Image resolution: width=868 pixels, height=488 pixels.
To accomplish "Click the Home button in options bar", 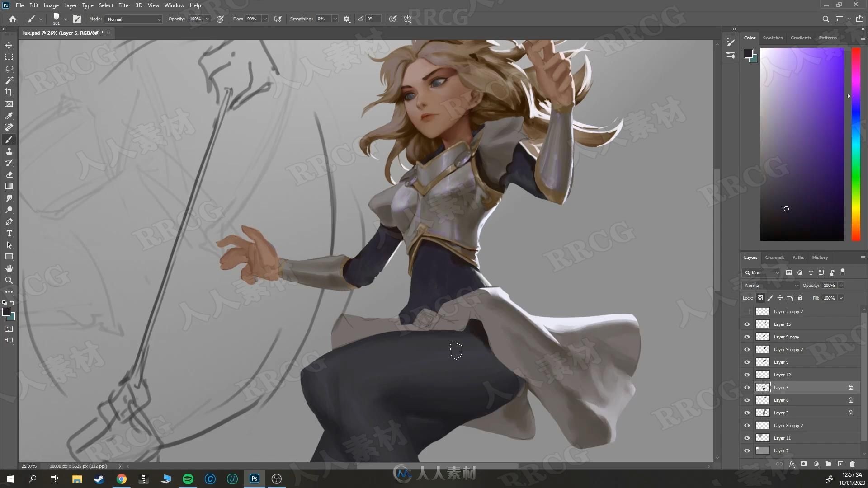I will [13, 19].
